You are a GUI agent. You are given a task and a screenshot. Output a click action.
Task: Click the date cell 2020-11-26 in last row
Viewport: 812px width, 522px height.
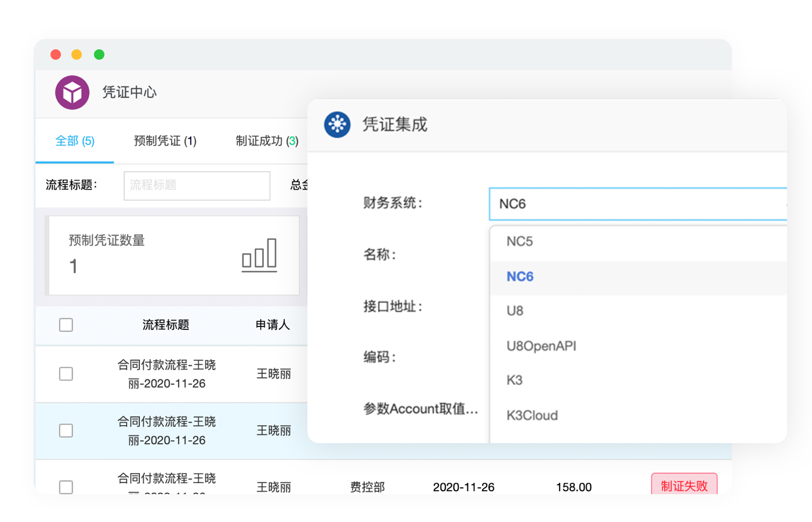pyautogui.click(x=463, y=487)
